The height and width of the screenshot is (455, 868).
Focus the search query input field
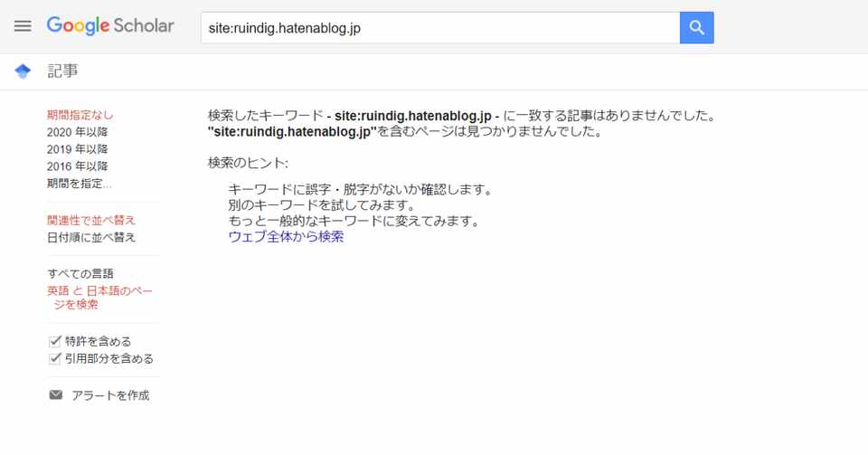click(x=440, y=28)
